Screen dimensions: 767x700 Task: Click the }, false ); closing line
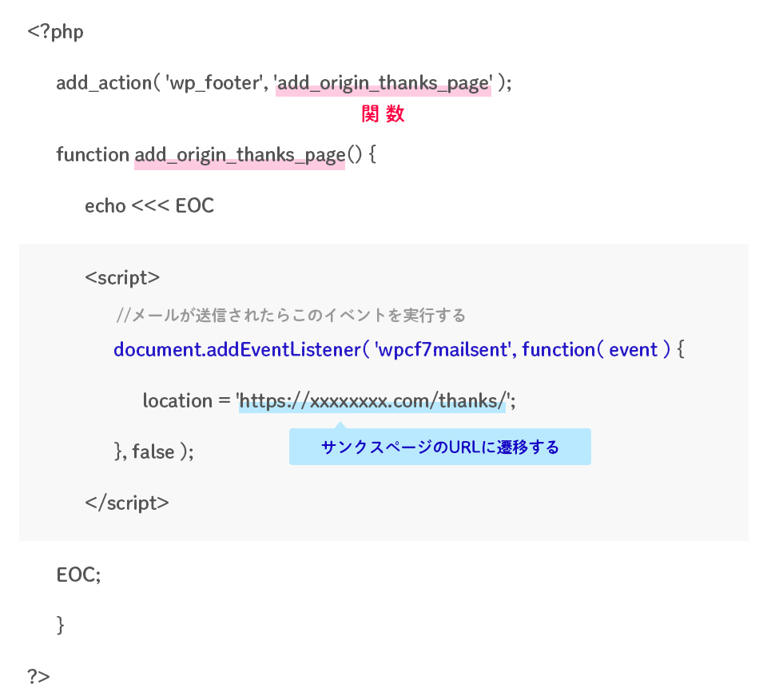coord(154,451)
